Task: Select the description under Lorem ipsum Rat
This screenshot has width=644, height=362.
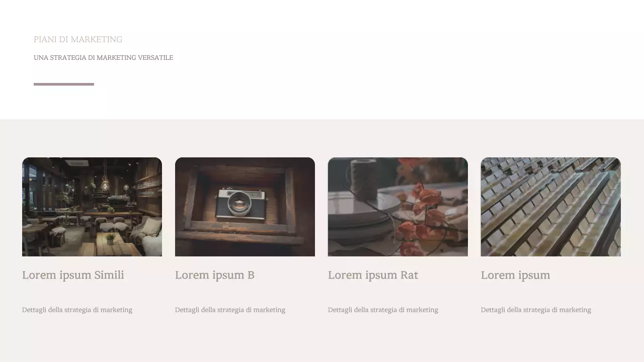Action: point(383,310)
